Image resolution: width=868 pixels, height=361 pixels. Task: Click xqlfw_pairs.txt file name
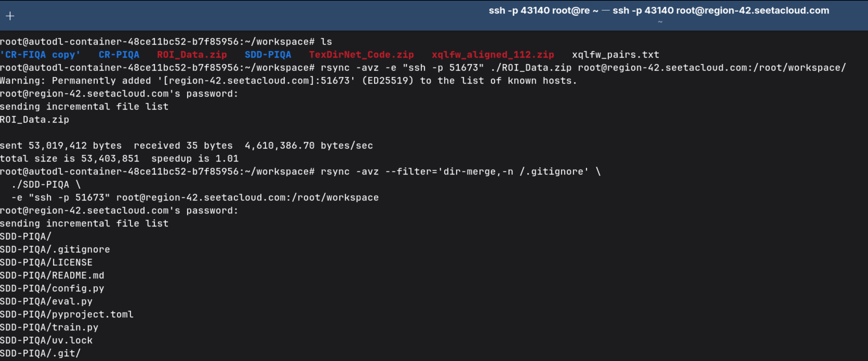pyautogui.click(x=615, y=55)
